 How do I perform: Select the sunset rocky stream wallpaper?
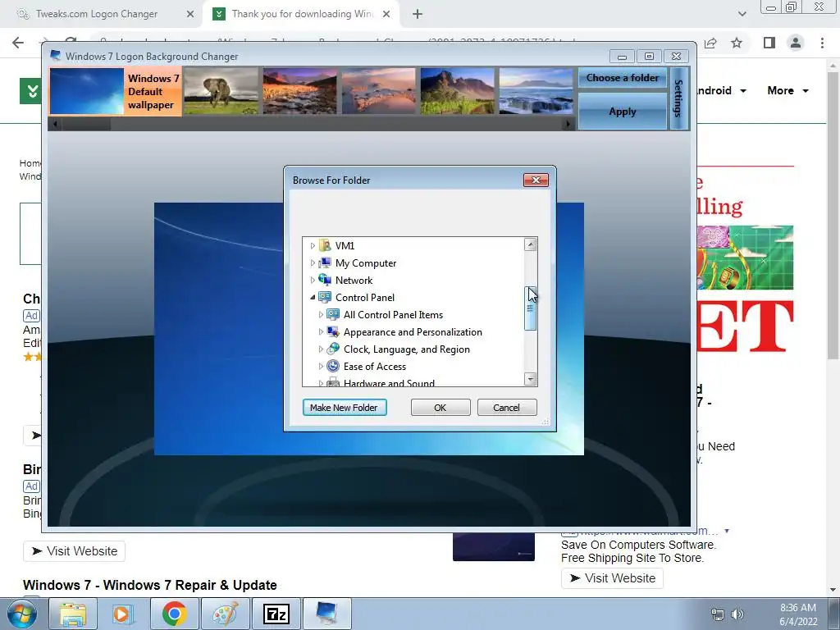point(300,91)
